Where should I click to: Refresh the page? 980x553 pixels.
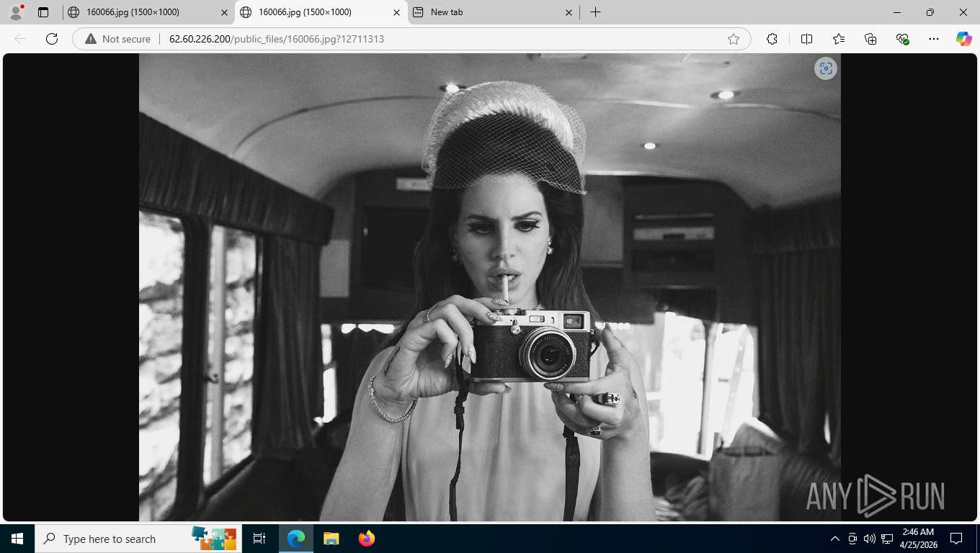pyautogui.click(x=52, y=39)
